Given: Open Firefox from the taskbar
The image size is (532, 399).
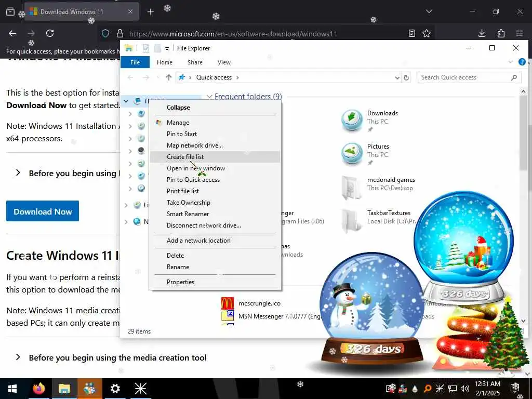Looking at the screenshot, I should pyautogui.click(x=39, y=389).
